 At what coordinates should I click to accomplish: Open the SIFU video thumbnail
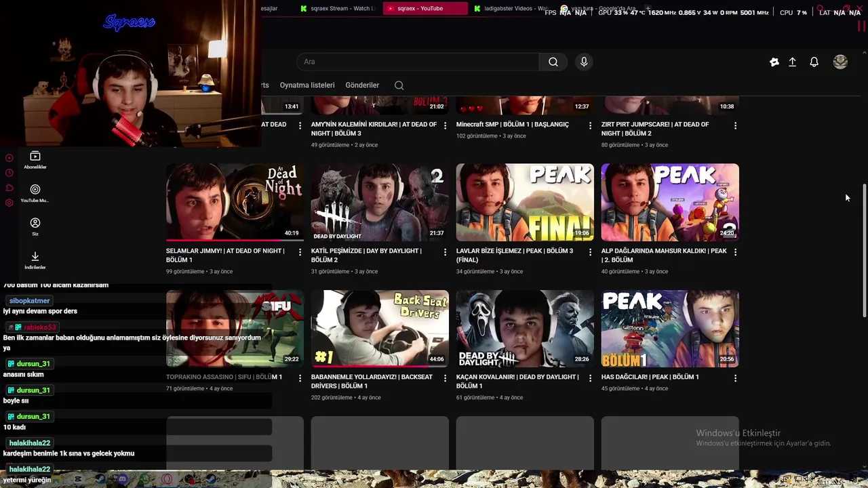coord(235,329)
